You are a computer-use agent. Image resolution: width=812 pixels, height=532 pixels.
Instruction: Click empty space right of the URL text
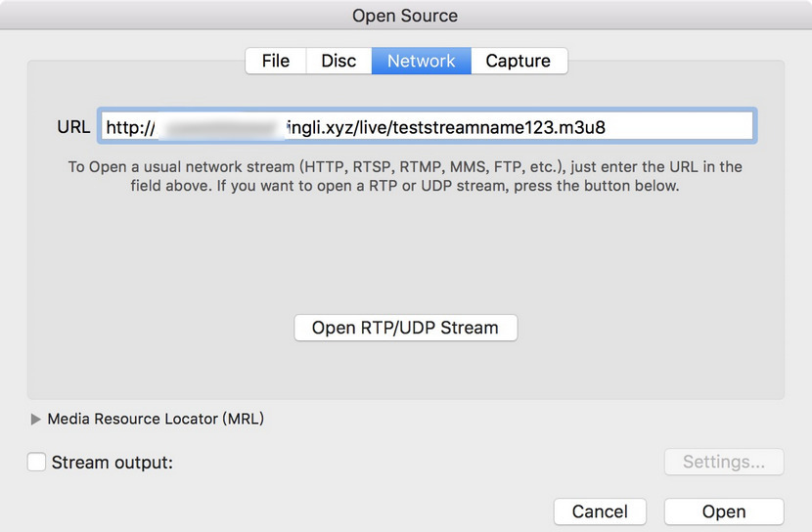pos(685,127)
